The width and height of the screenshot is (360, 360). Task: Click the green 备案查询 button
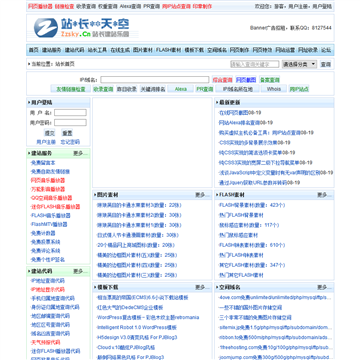270,80
